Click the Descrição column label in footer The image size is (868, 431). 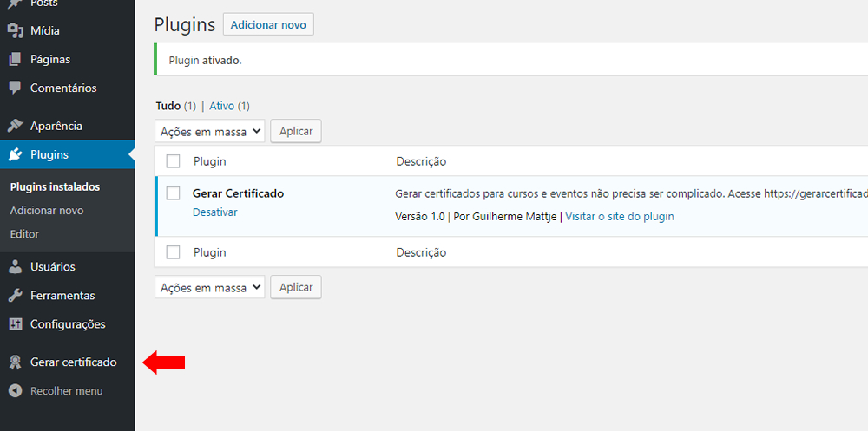point(421,252)
